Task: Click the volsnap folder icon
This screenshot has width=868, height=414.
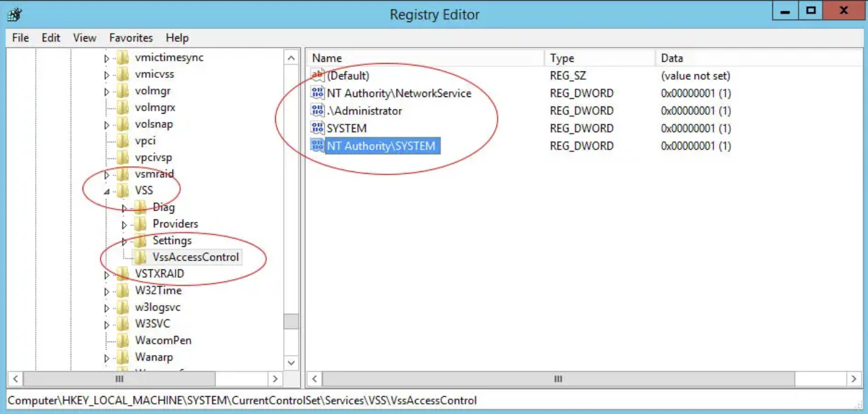Action: coord(123,124)
